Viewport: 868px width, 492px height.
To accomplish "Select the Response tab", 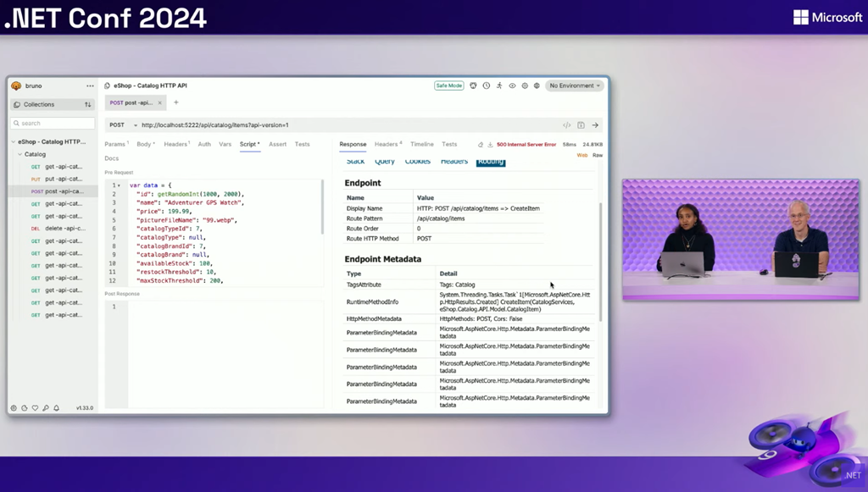I will coord(353,144).
